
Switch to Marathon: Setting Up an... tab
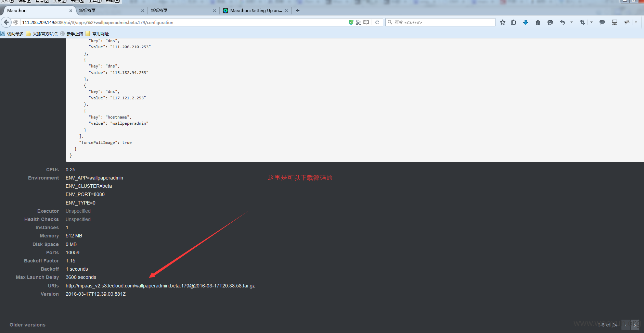pyautogui.click(x=256, y=11)
